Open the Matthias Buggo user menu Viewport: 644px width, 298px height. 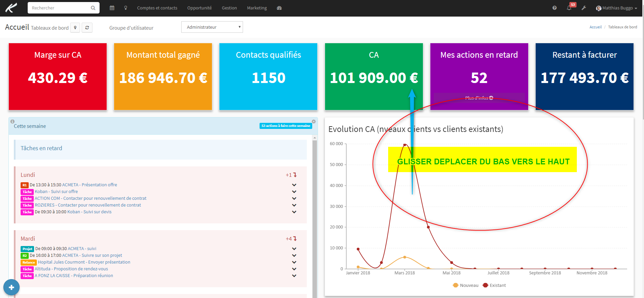(616, 8)
